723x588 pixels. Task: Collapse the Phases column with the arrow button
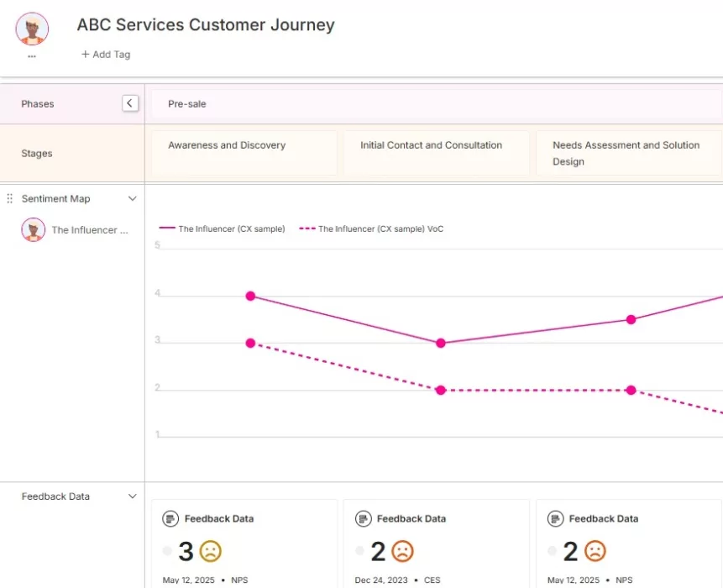(x=130, y=102)
